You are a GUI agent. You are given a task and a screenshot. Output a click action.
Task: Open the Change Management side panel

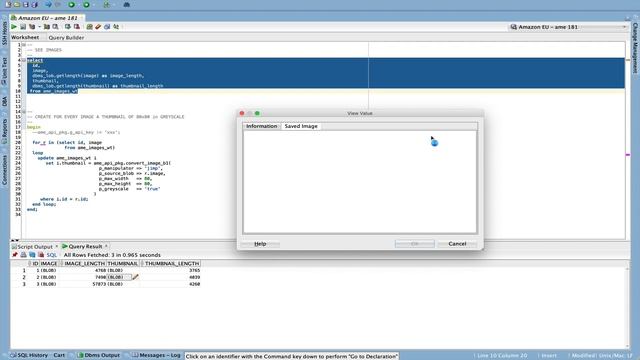(x=635, y=48)
